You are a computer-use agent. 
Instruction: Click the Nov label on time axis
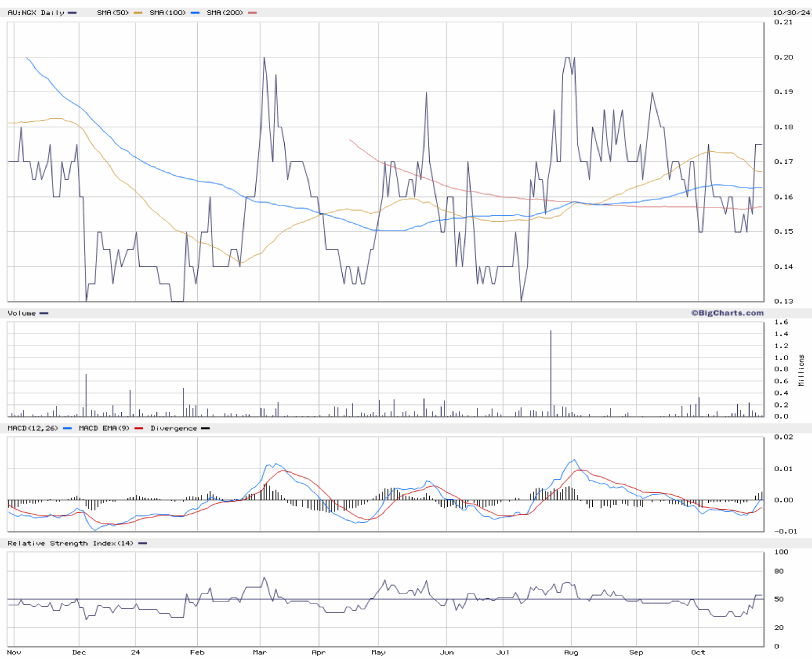(x=14, y=651)
